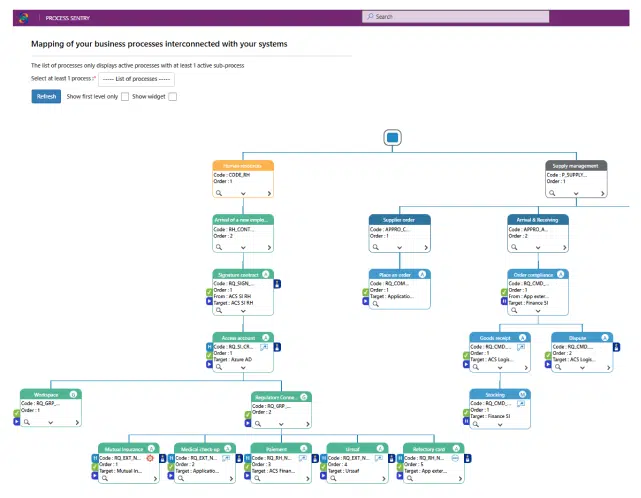Select the Access account node header

(x=243, y=339)
